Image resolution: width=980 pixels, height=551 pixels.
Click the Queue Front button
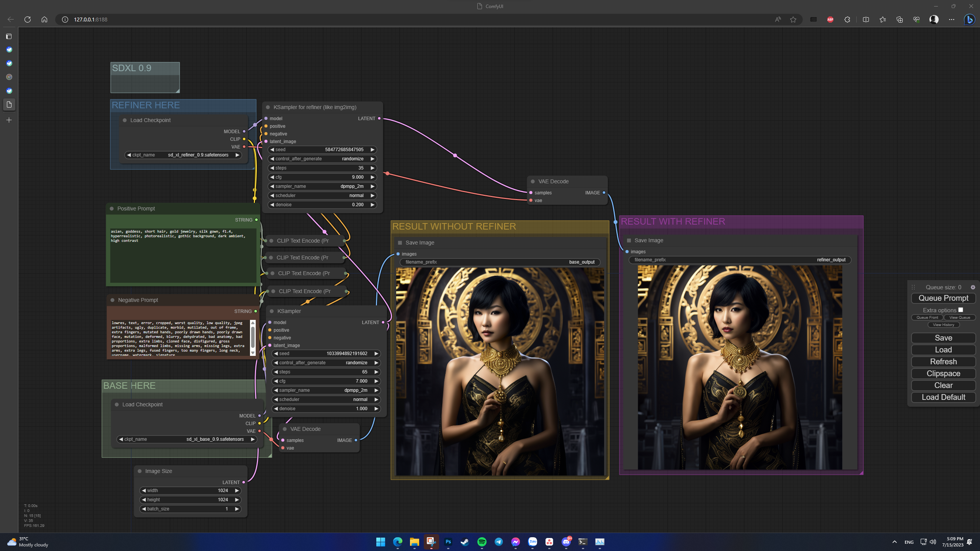tap(927, 318)
